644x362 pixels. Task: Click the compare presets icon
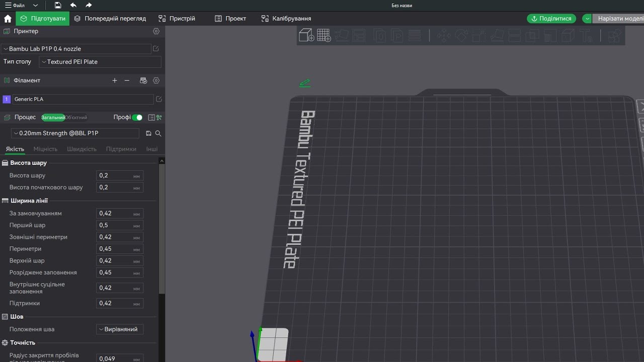(x=159, y=117)
